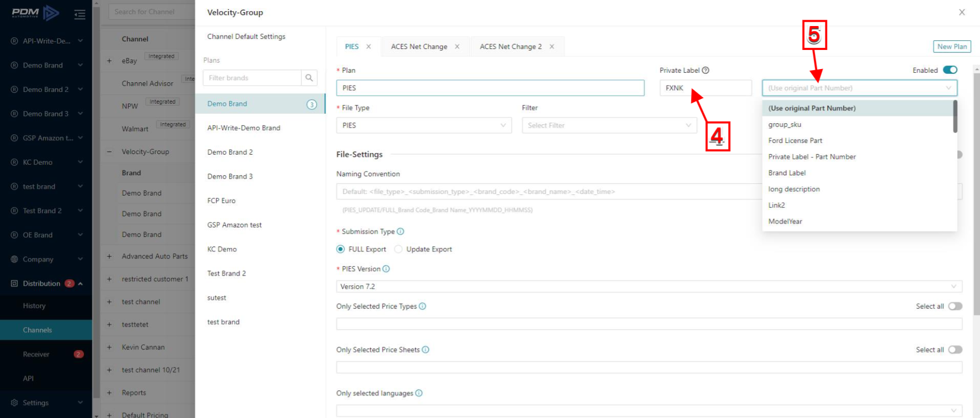This screenshot has width=980, height=418.
Task: Click the Distribution sidebar icon
Action: click(x=14, y=284)
